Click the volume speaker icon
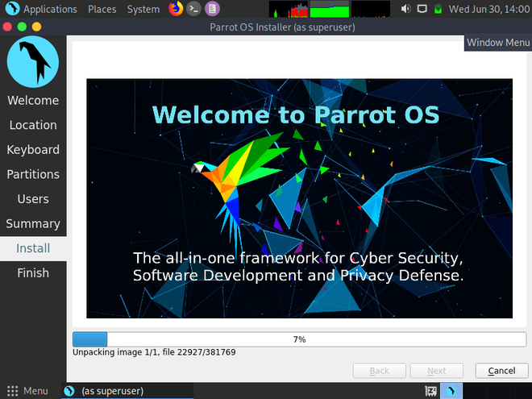Screen dimensions: 532x399 coord(405,9)
